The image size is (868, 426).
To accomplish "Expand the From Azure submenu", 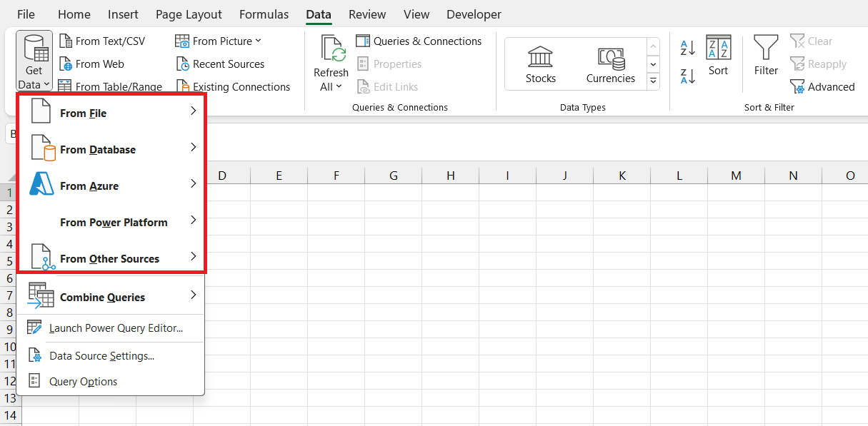I will [111, 186].
